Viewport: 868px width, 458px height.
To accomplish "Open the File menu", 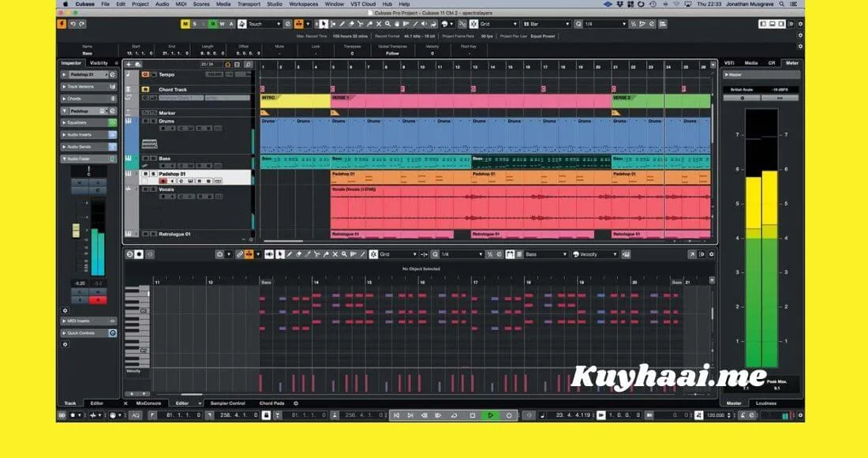I will click(105, 4).
